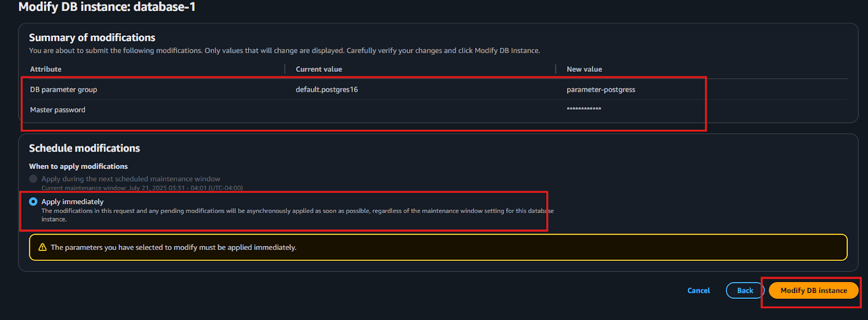Click the Modify DB instance button

tap(813, 291)
